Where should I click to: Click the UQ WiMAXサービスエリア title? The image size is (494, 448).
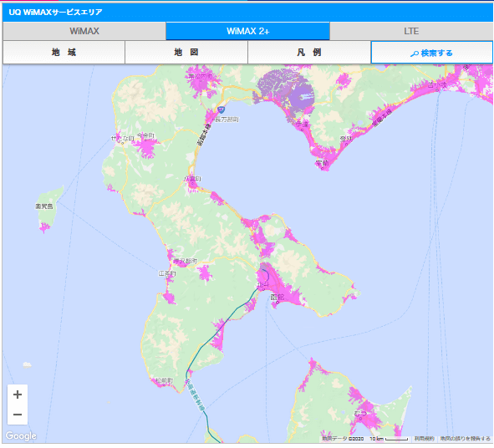pos(55,13)
